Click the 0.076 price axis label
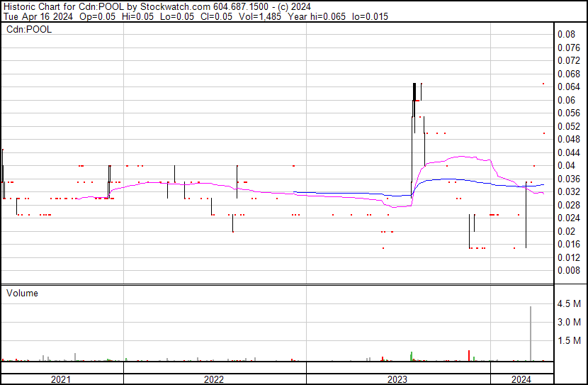 [568, 48]
